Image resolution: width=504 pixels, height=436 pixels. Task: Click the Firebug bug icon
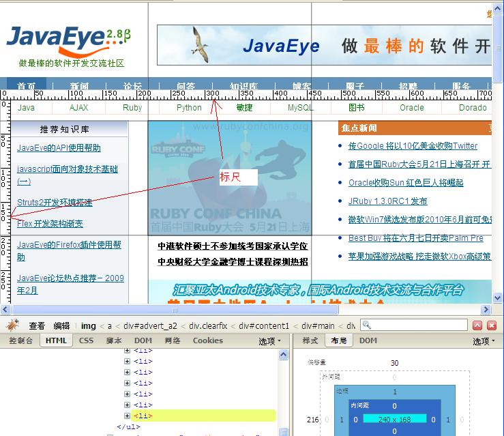(12, 325)
